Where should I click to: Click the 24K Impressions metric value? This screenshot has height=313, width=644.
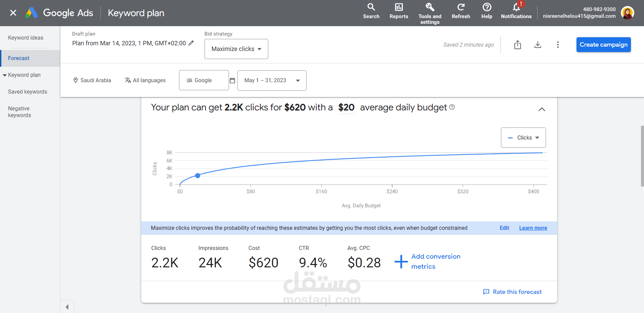[210, 263]
